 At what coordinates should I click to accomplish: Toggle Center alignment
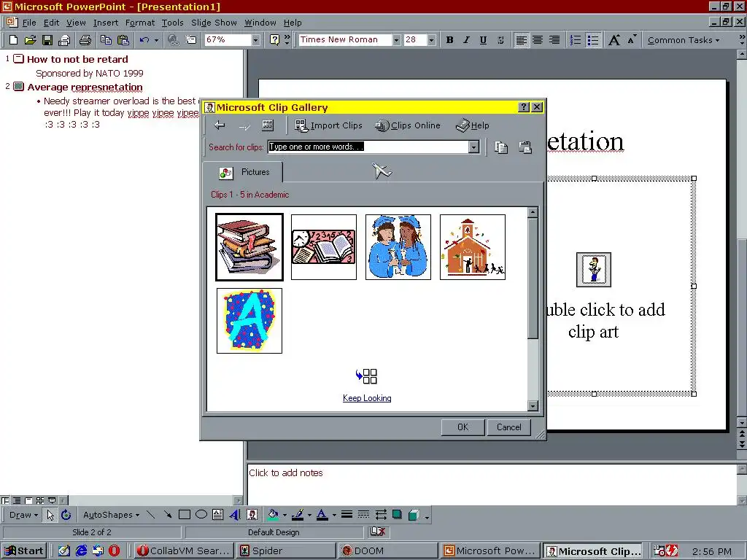(538, 40)
